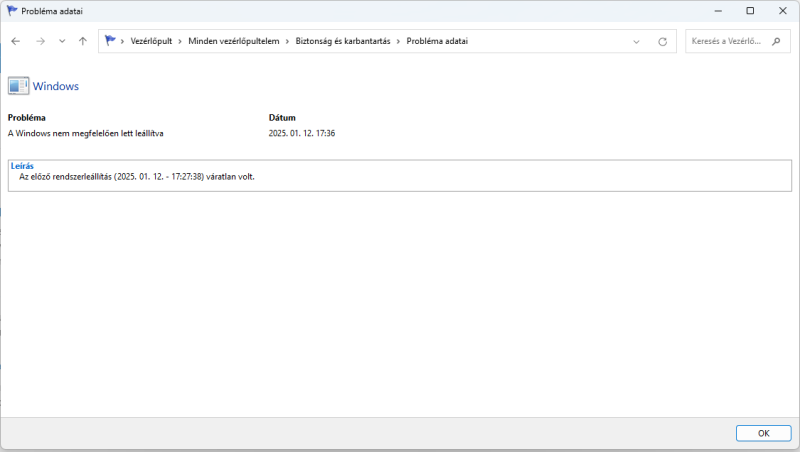800x452 pixels.
Task: Click the Leírás section label
Action: tap(22, 166)
